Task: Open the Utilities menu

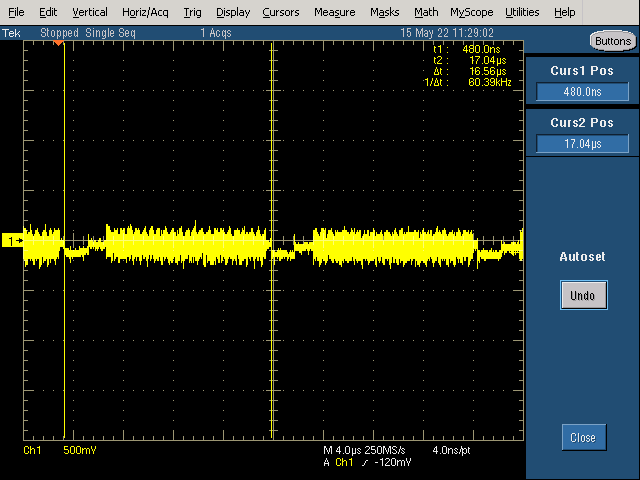Action: coord(522,12)
